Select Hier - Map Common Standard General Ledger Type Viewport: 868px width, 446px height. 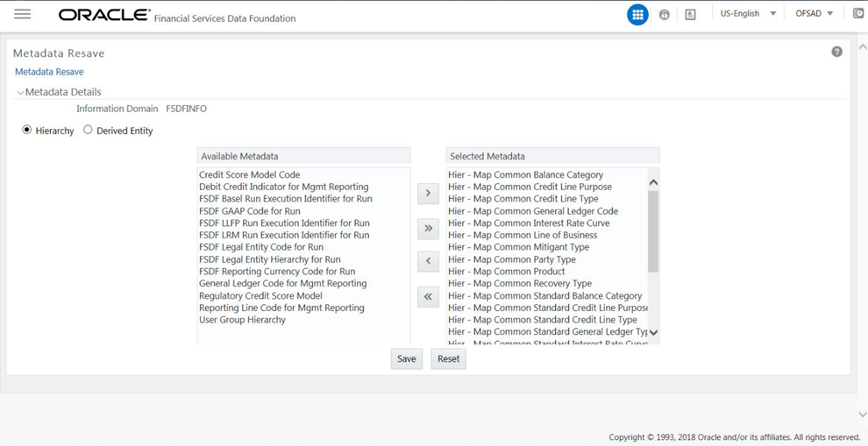(548, 332)
